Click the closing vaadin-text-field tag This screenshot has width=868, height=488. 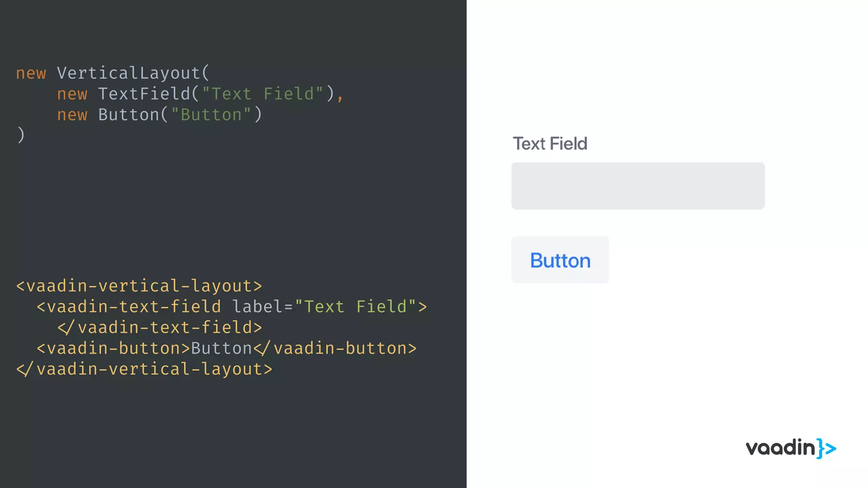click(160, 327)
